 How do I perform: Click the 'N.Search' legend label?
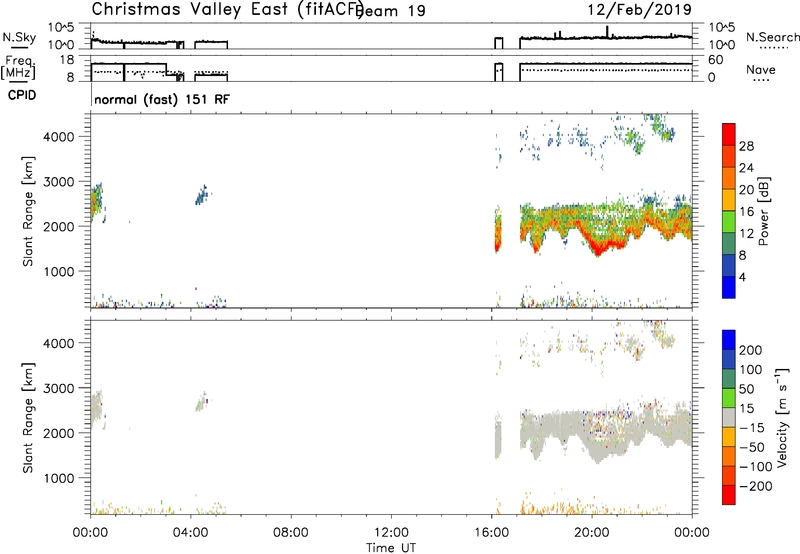pyautogui.click(x=773, y=37)
